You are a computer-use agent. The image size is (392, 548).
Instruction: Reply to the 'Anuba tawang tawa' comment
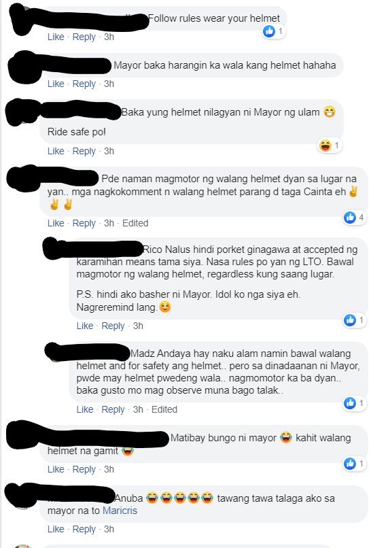tap(84, 529)
